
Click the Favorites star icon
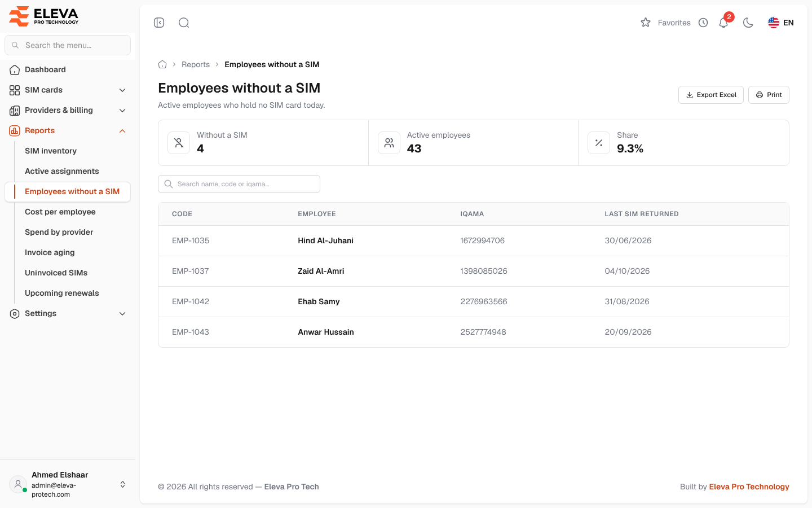click(x=646, y=23)
